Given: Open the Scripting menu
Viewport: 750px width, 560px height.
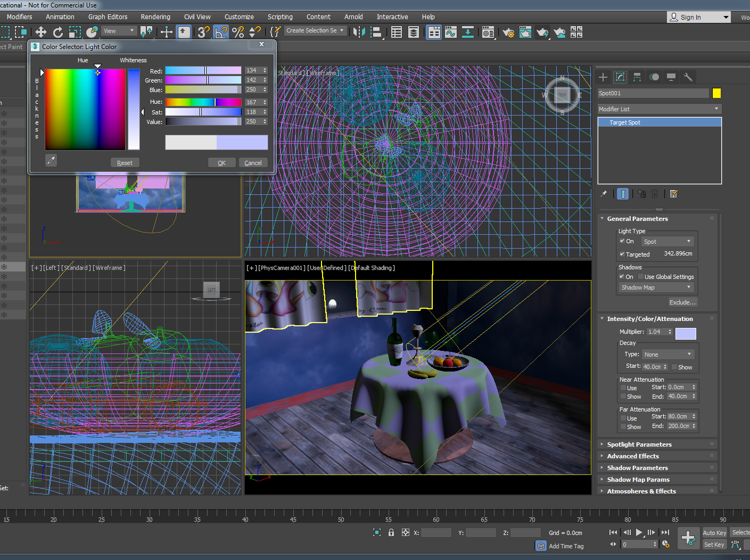Looking at the screenshot, I should point(280,17).
